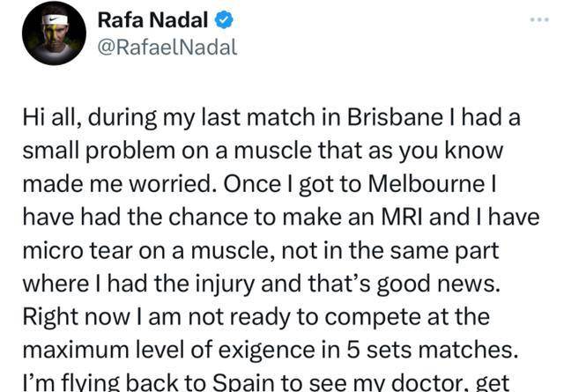The image size is (564, 392).
Task: Click the word 'exigence' in the tweet
Action: point(266,351)
